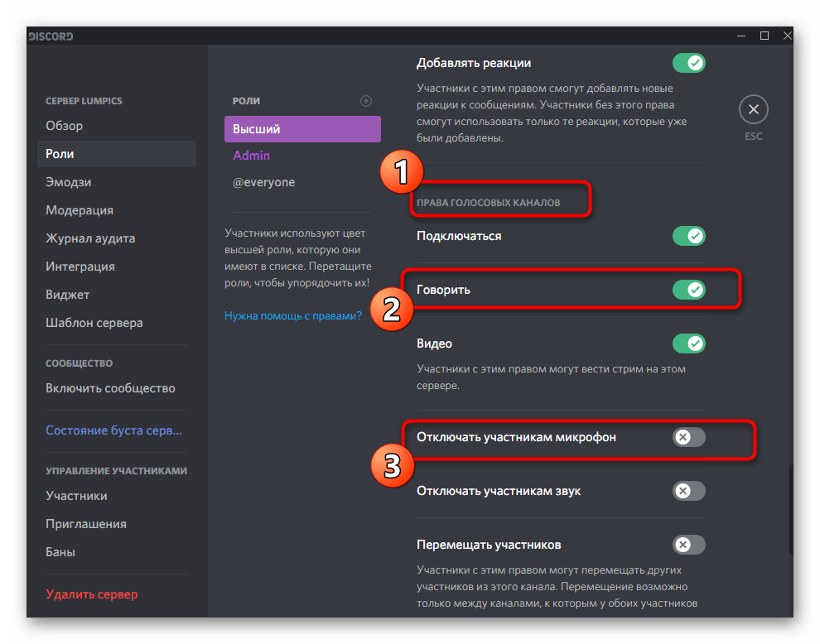Open Нужна помощь с правами link
820x644 pixels.
(x=293, y=315)
